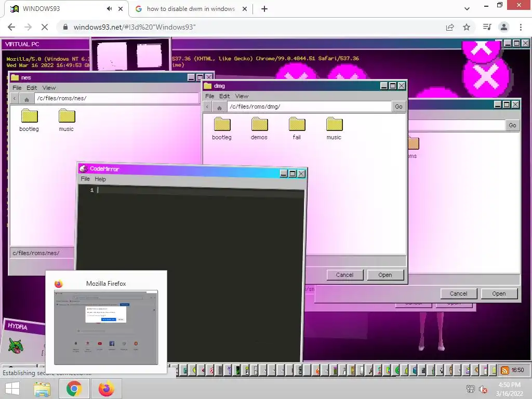Open File Explorer from the taskbar

click(x=42, y=389)
